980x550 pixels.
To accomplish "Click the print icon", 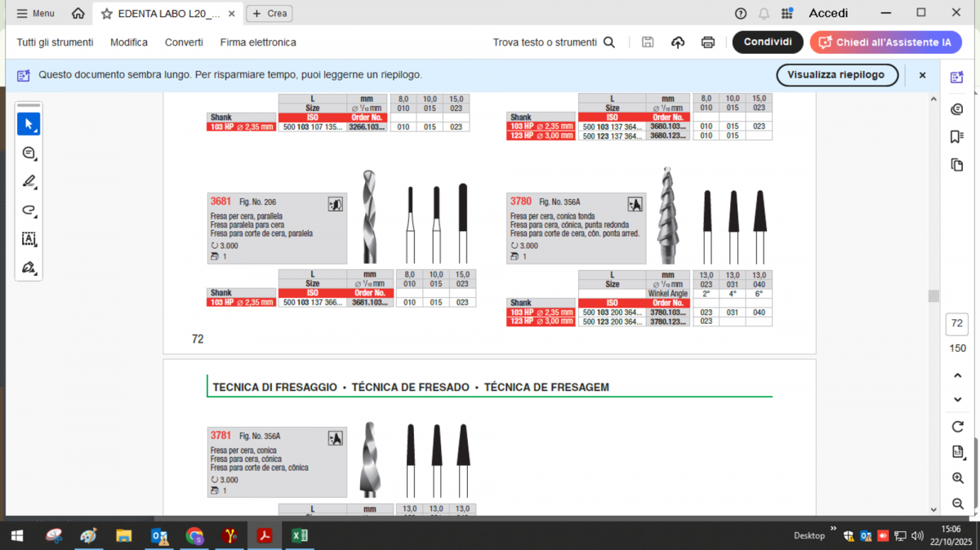I will tap(708, 42).
